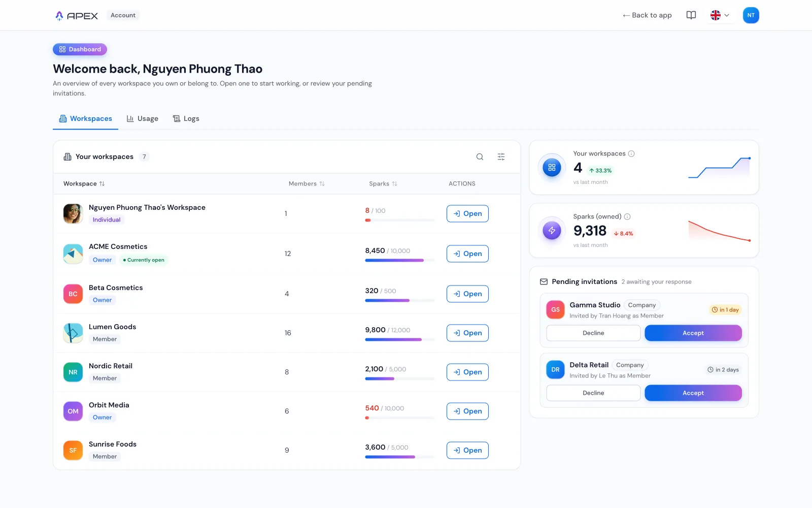Click ACME Cosmetics sparks progress bar
The height and width of the screenshot is (508, 812).
(400, 260)
